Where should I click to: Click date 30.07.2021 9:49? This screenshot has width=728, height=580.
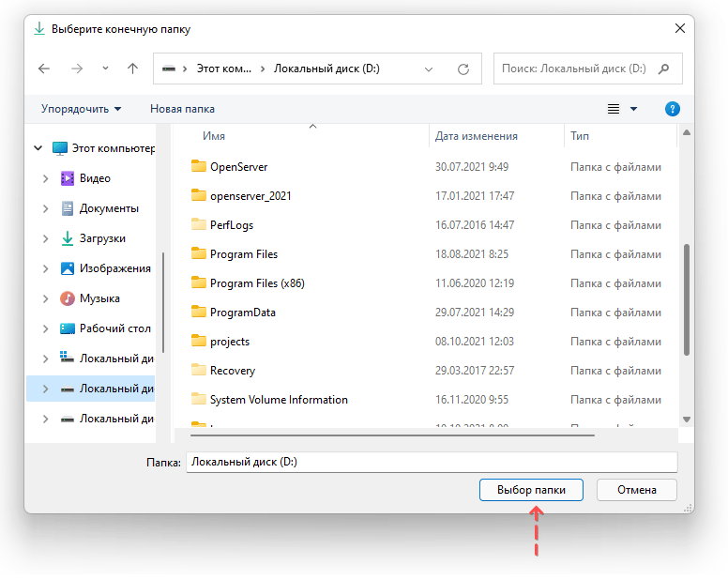472,167
